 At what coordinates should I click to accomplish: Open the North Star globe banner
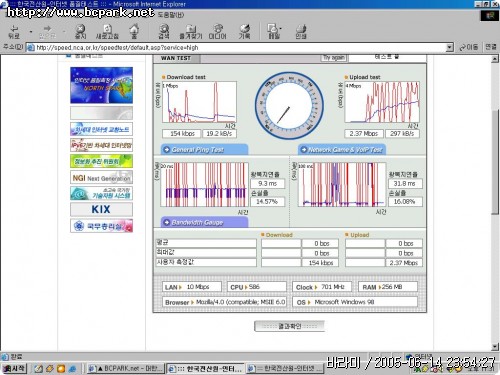[x=101, y=85]
